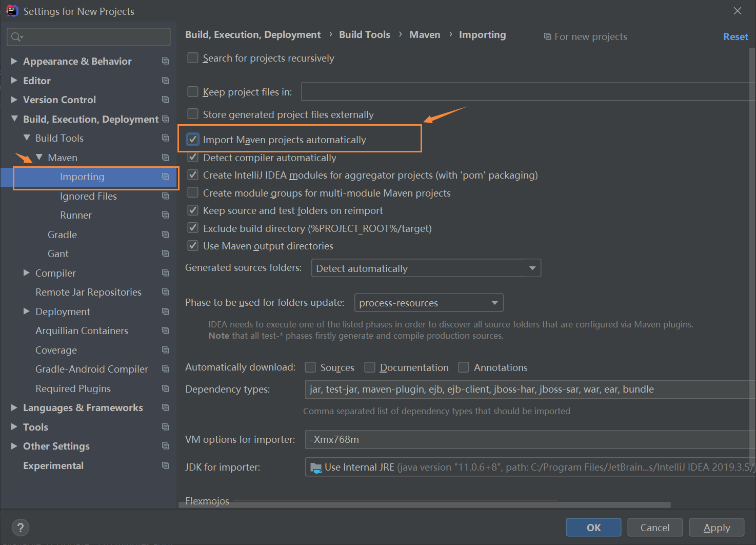Open help with the question mark button
The height and width of the screenshot is (545, 756).
tap(20, 528)
